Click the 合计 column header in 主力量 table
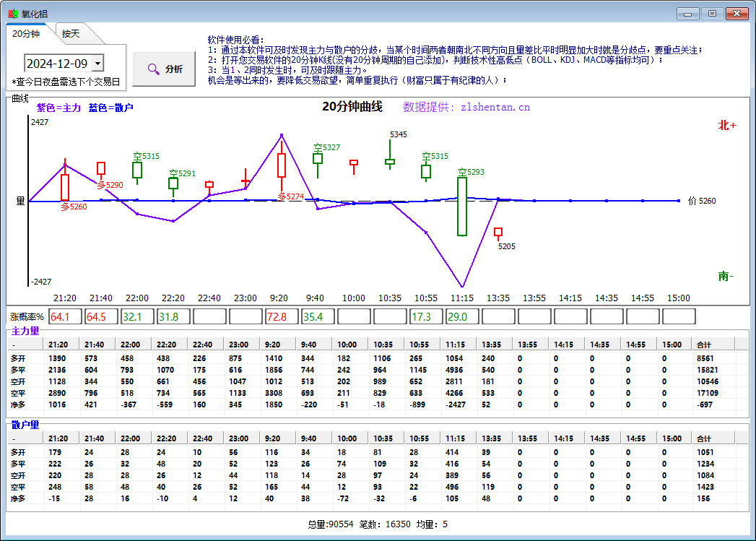Image resolution: width=756 pixels, height=541 pixels. tap(713, 345)
